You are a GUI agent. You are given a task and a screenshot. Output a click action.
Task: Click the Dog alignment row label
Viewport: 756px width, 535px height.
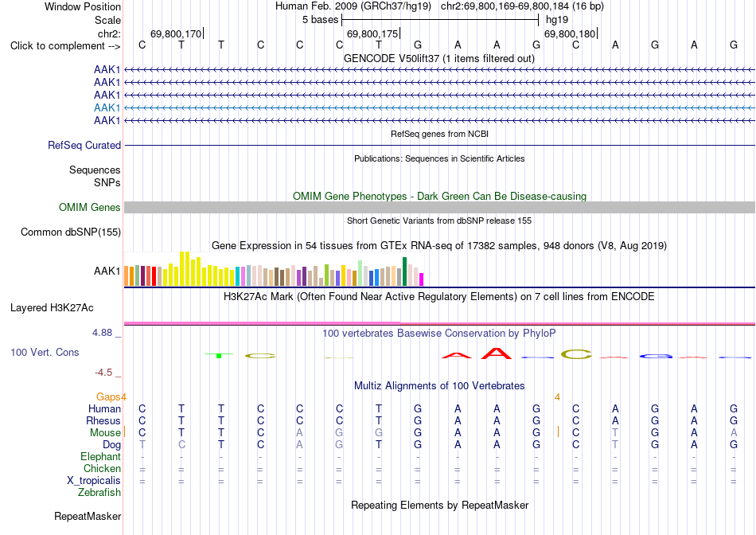tap(111, 445)
